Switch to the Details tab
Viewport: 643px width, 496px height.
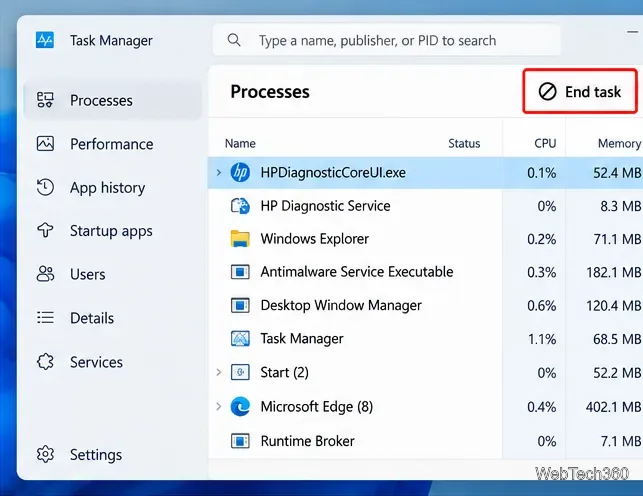click(x=113, y=318)
